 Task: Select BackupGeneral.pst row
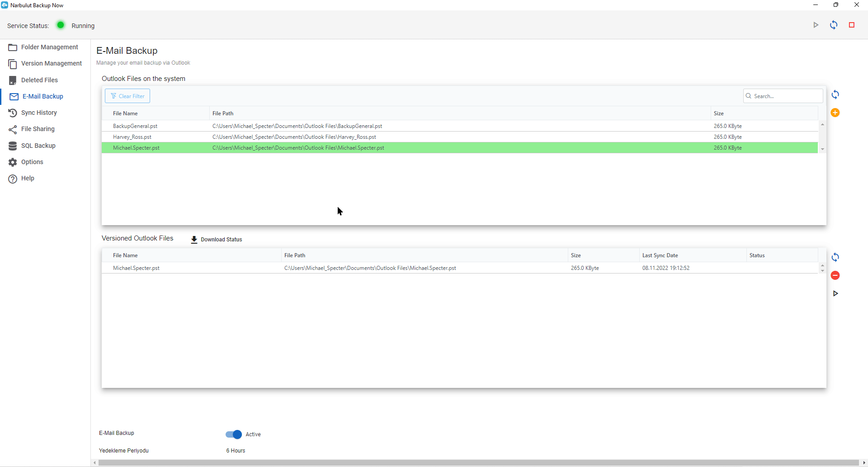click(x=460, y=126)
